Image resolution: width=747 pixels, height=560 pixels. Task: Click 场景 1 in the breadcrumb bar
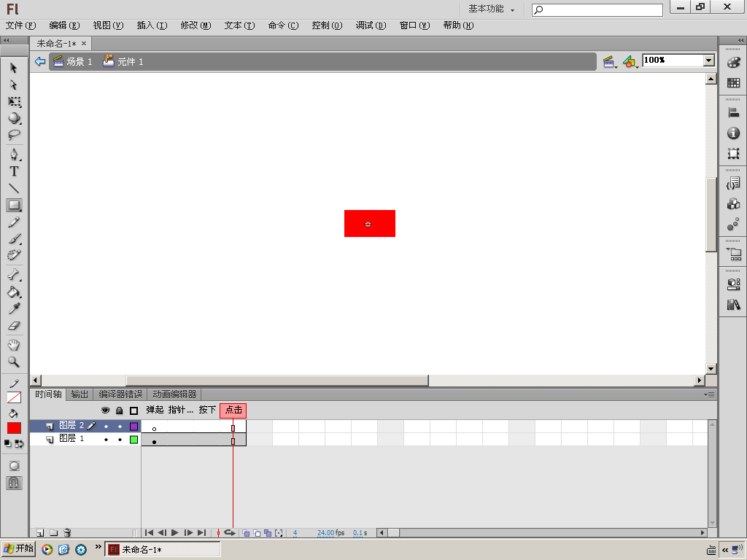pyautogui.click(x=73, y=61)
